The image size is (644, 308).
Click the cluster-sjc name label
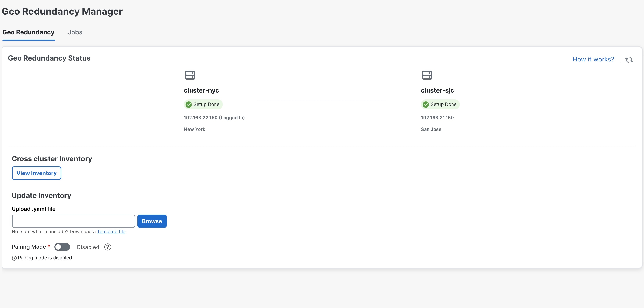click(x=437, y=90)
